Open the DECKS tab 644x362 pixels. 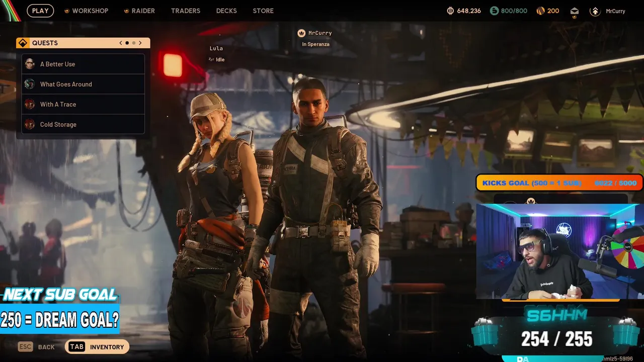(x=226, y=11)
